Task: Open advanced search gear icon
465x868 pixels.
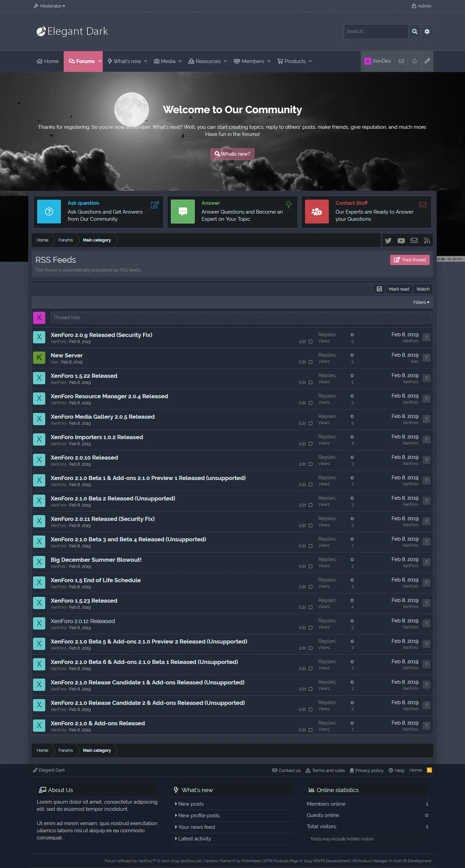Action: pos(427,31)
